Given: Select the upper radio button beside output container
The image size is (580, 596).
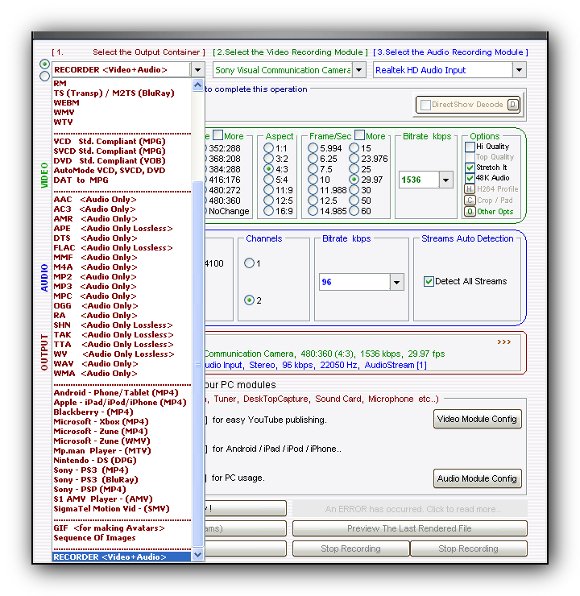Looking at the screenshot, I should [x=44, y=64].
